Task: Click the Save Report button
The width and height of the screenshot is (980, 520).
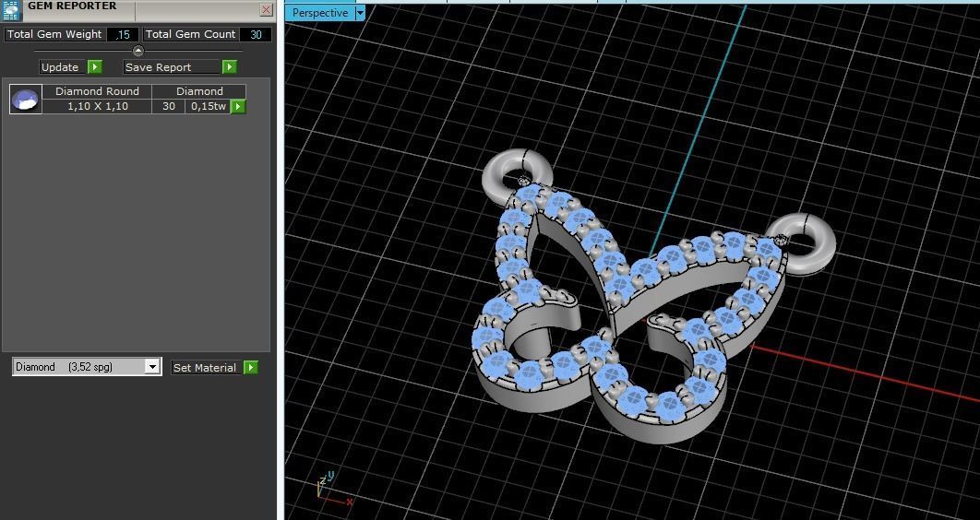Action: tap(173, 66)
